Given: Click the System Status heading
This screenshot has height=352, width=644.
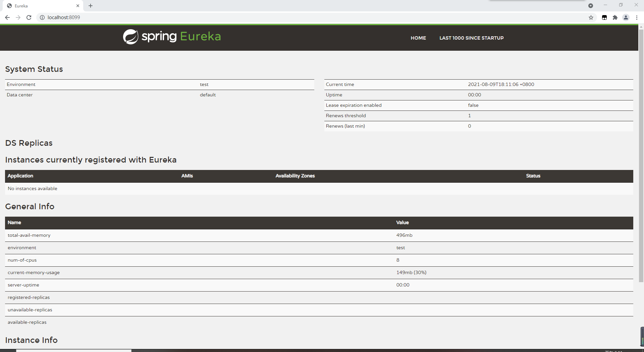Looking at the screenshot, I should [x=34, y=69].
